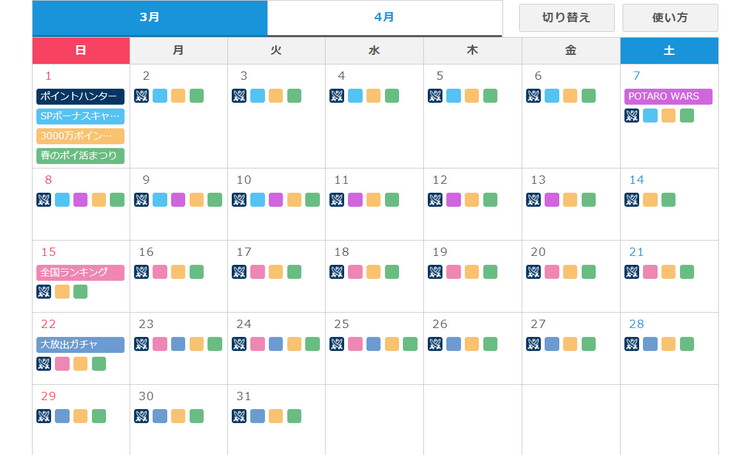Click the navy sword icon on March 31
740x455 pixels.
pyautogui.click(x=239, y=416)
